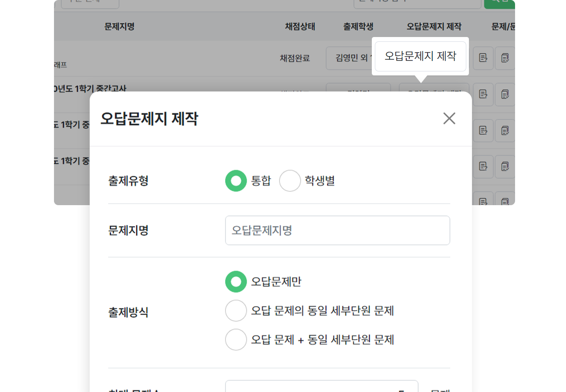Image resolution: width=566 pixels, height=392 pixels.
Task: Click the 오답문제지명 text input field
Action: point(337,230)
